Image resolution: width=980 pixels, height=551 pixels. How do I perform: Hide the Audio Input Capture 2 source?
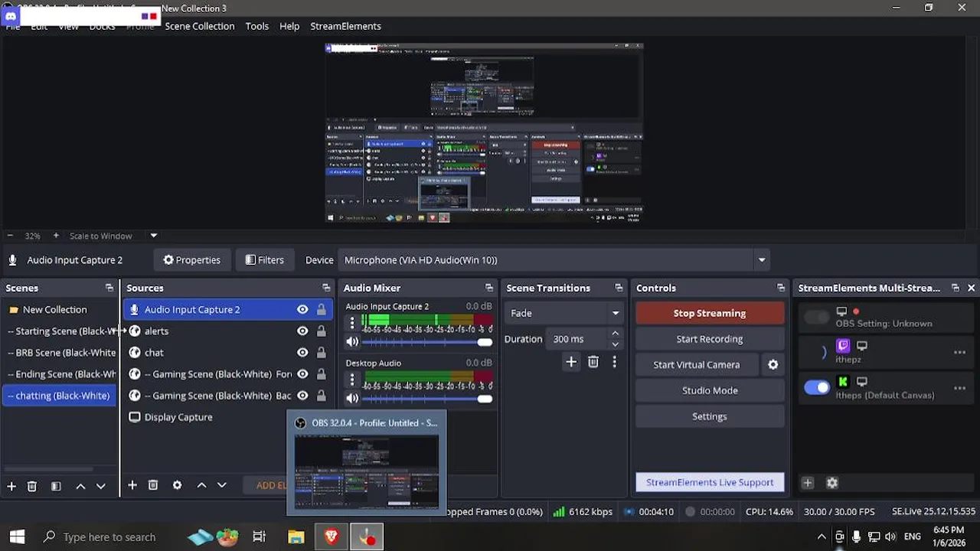[302, 309]
